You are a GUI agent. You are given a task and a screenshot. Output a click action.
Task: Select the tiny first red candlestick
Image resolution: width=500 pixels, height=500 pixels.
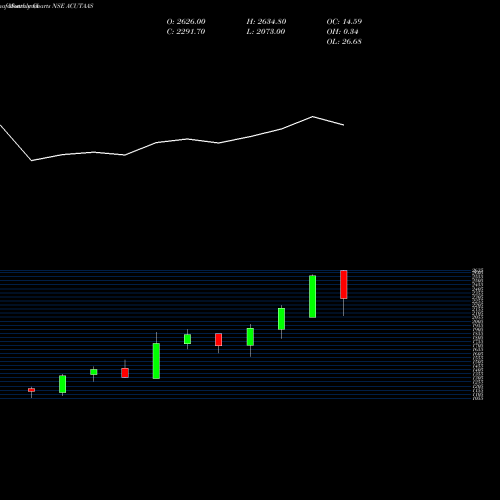coord(31,390)
